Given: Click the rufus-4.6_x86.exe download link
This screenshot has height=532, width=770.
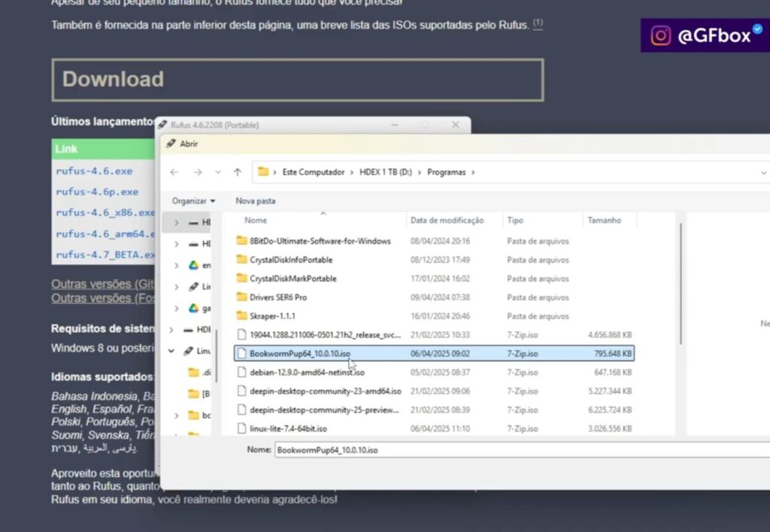Looking at the screenshot, I should coord(105,213).
